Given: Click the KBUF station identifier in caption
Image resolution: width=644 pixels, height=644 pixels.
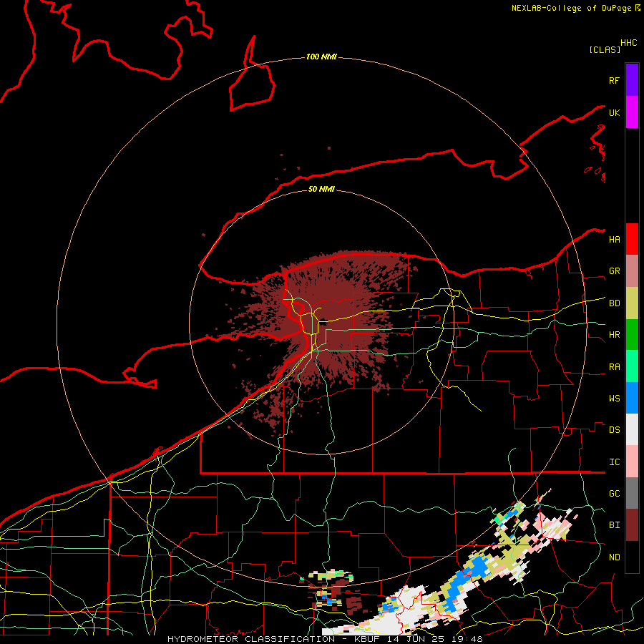Looking at the screenshot, I should [x=366, y=639].
